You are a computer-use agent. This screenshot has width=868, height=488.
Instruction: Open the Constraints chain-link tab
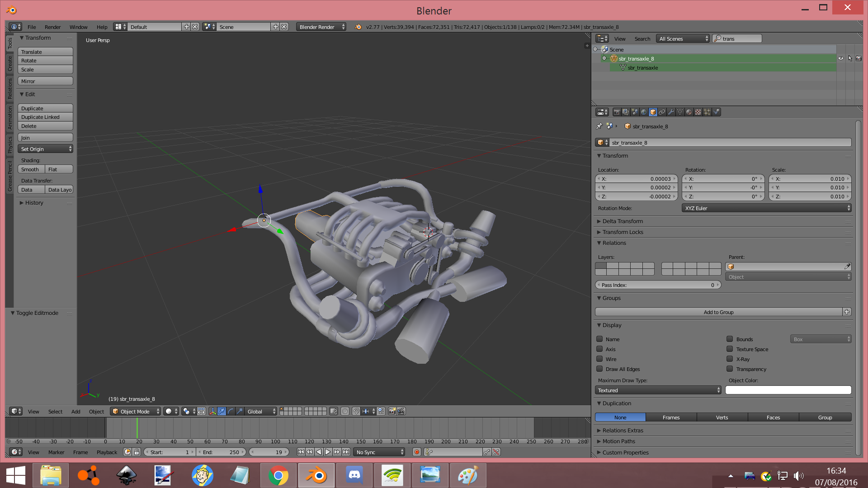[x=662, y=112]
